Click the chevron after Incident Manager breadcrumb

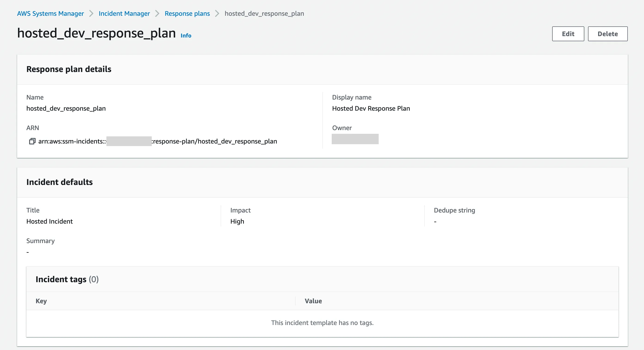click(x=157, y=13)
